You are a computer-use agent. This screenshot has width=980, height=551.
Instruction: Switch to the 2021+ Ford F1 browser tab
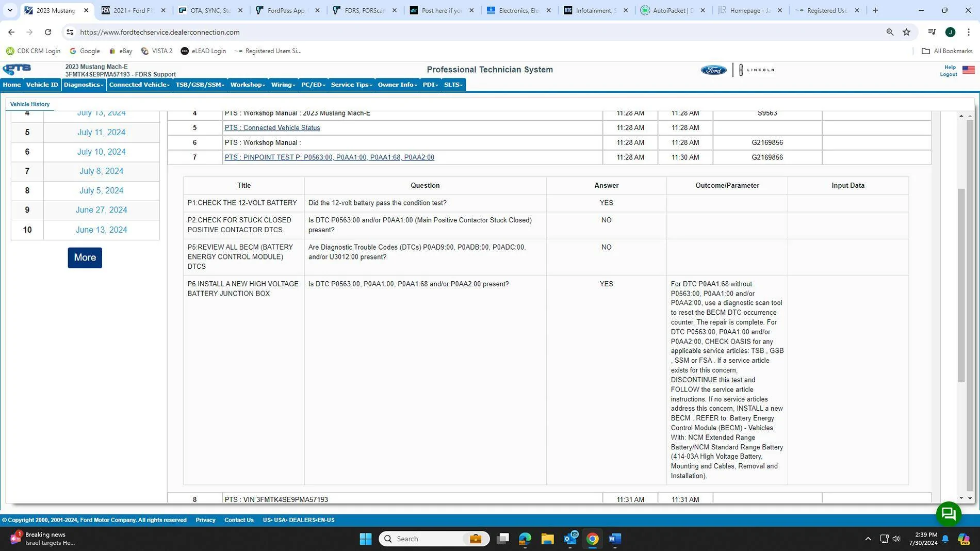pos(134,10)
